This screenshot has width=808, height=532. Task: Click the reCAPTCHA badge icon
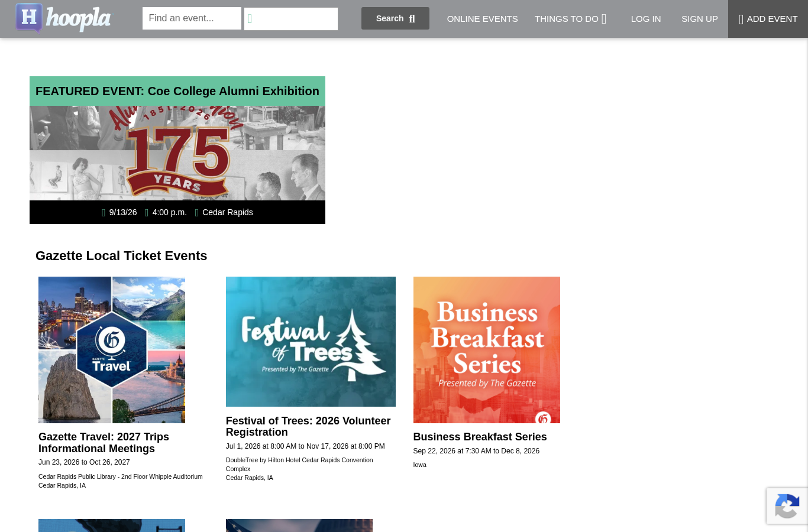(x=787, y=506)
